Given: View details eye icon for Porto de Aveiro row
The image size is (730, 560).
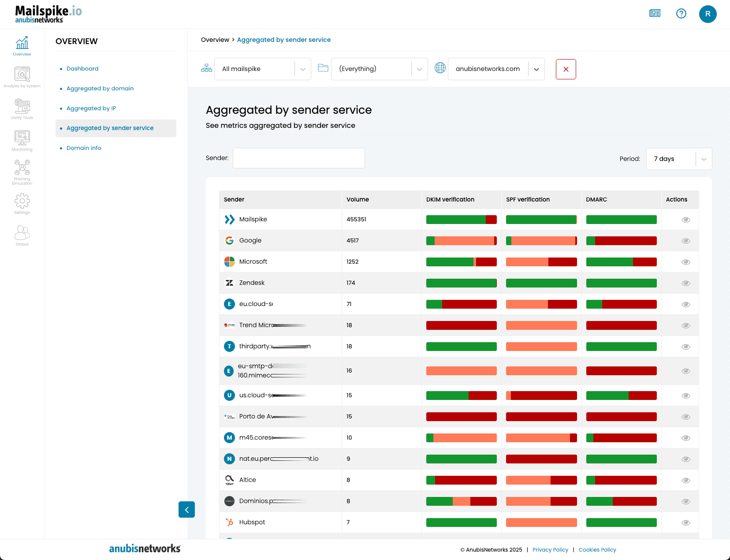Looking at the screenshot, I should [x=686, y=417].
